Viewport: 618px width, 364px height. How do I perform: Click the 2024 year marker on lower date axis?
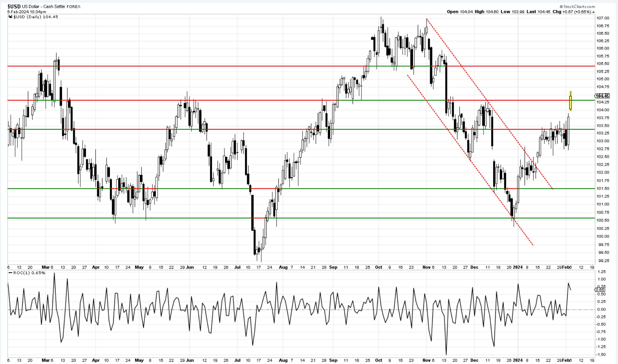click(518, 360)
